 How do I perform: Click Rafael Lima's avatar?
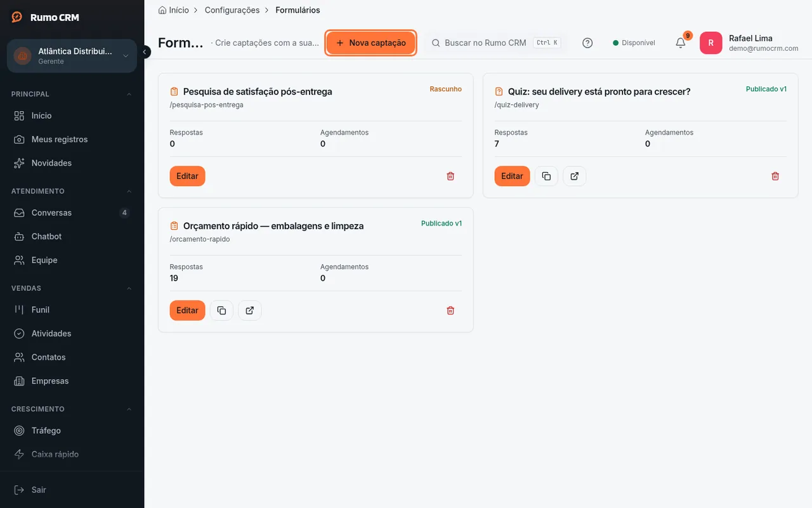click(x=710, y=43)
